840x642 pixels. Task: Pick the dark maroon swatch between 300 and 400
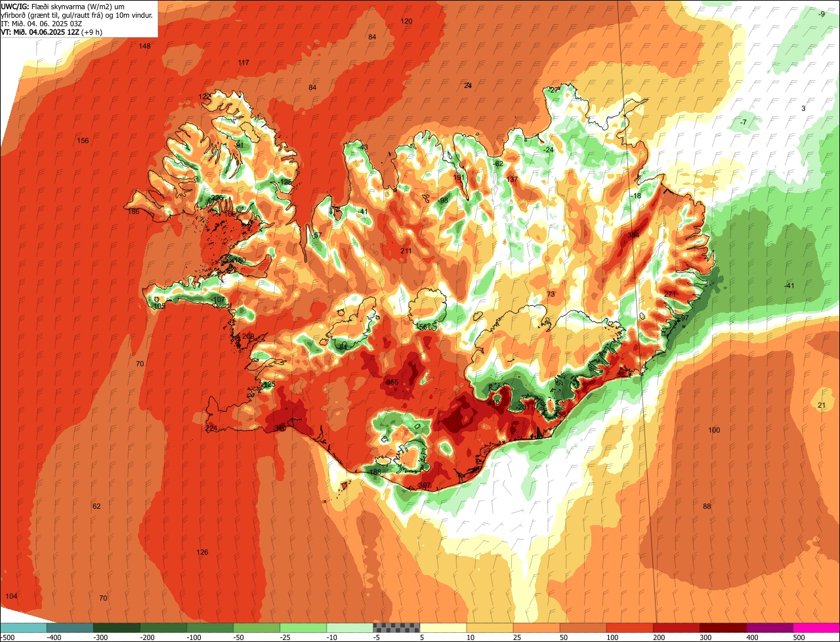(723, 627)
